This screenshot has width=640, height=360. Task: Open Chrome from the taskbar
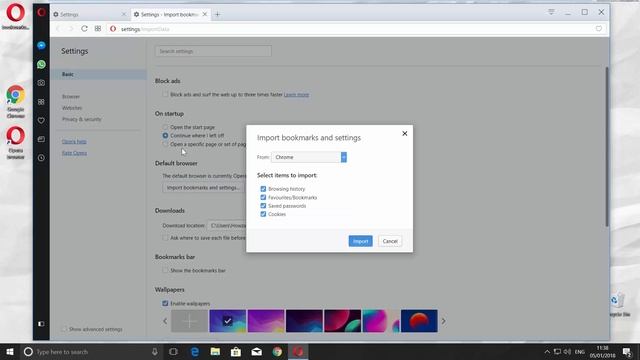[x=277, y=351]
